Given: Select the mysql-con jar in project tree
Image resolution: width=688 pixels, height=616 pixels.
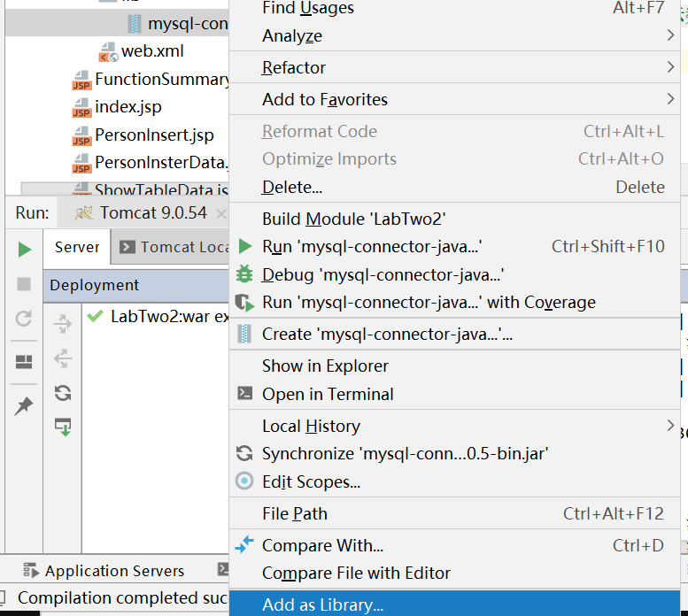Looking at the screenshot, I should click(118, 24).
